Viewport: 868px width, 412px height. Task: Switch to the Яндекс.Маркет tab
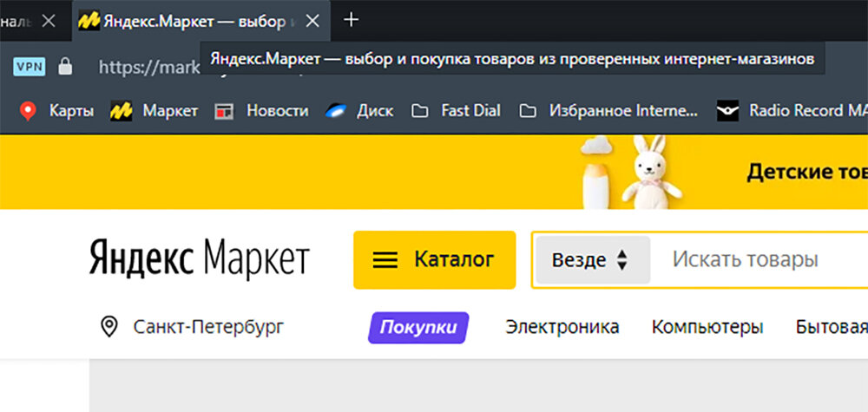[201, 21]
